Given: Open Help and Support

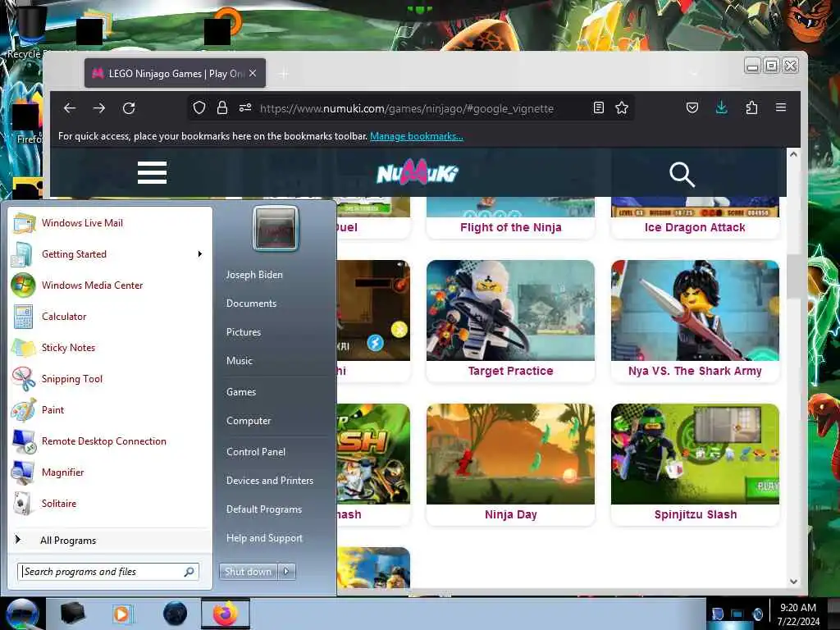Looking at the screenshot, I should coord(264,538).
